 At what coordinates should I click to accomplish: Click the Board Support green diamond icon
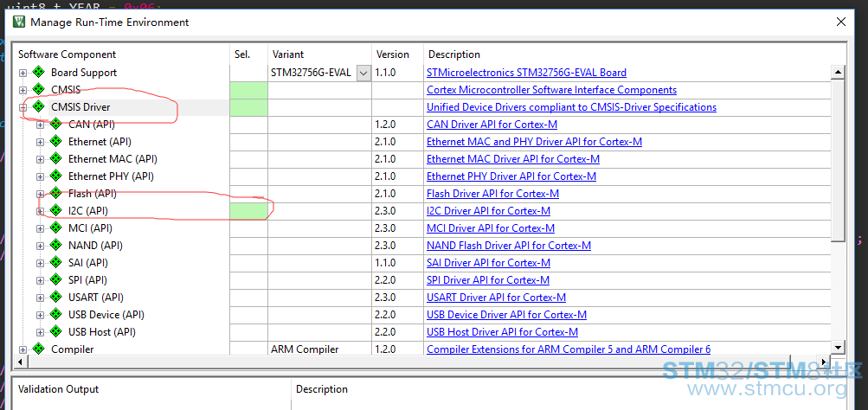point(38,72)
